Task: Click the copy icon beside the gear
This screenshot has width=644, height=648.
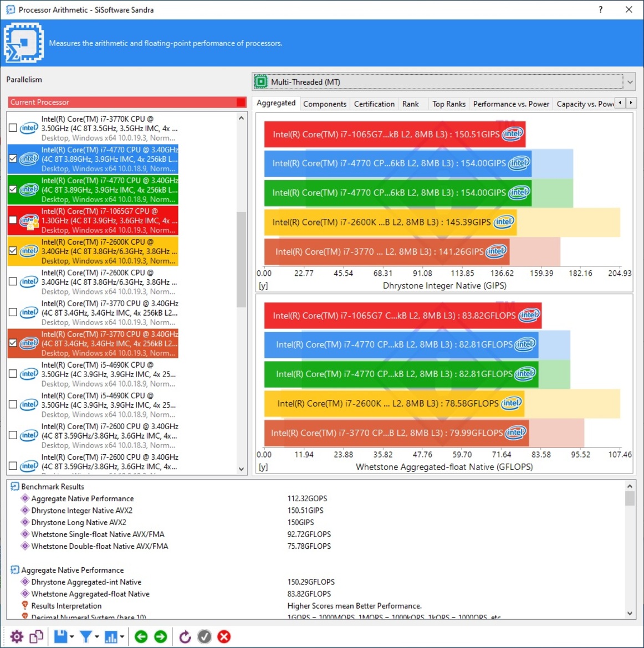Action: click(37, 636)
